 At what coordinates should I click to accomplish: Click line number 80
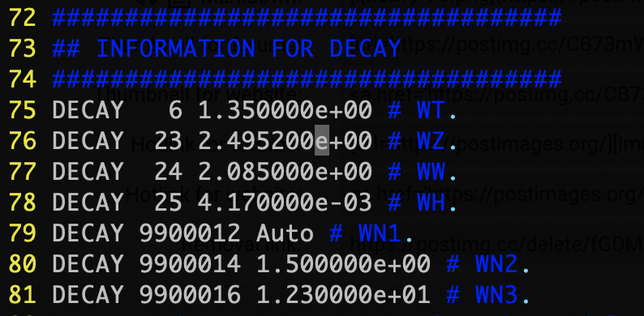pyautogui.click(x=23, y=263)
